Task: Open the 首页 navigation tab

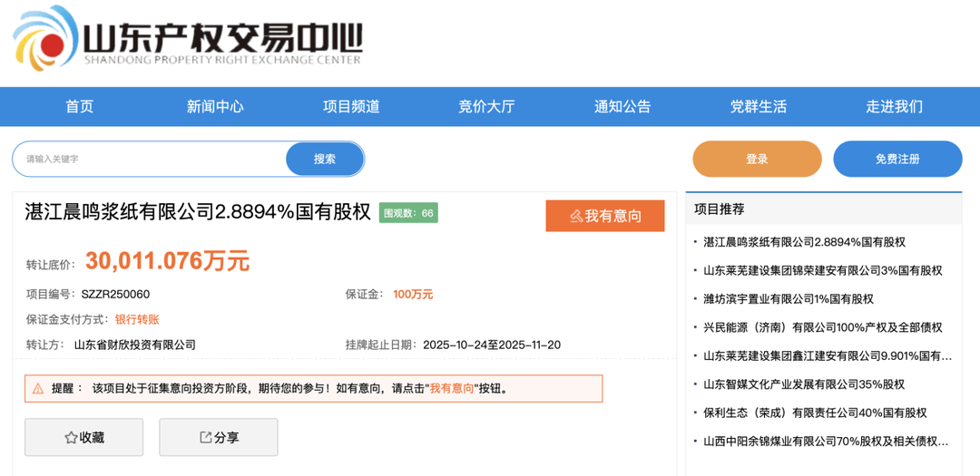Action: pos(79,106)
